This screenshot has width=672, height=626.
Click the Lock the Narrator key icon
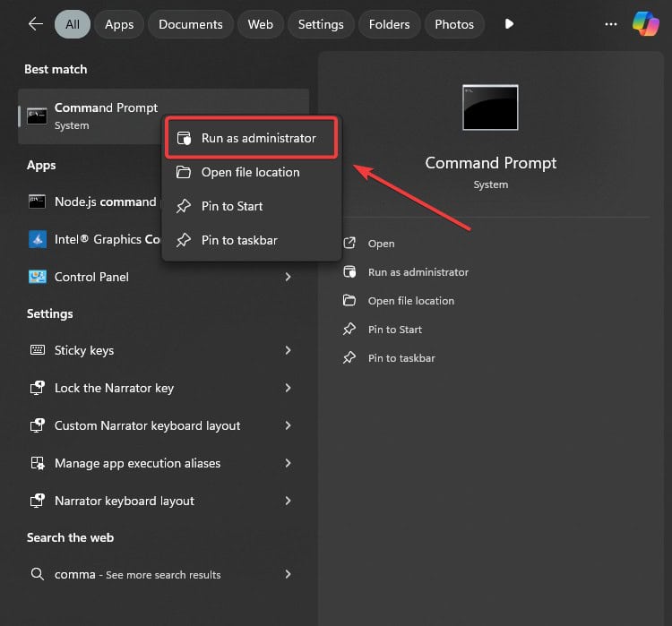pyautogui.click(x=38, y=388)
